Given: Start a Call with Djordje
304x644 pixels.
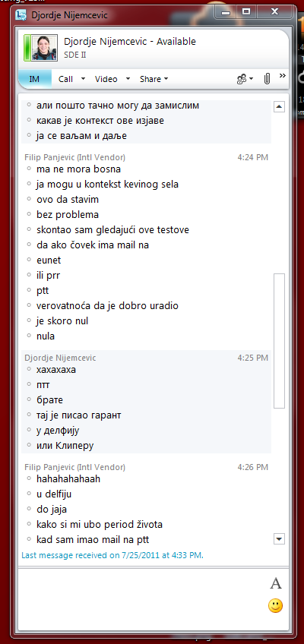Looking at the screenshot, I should click(65, 79).
